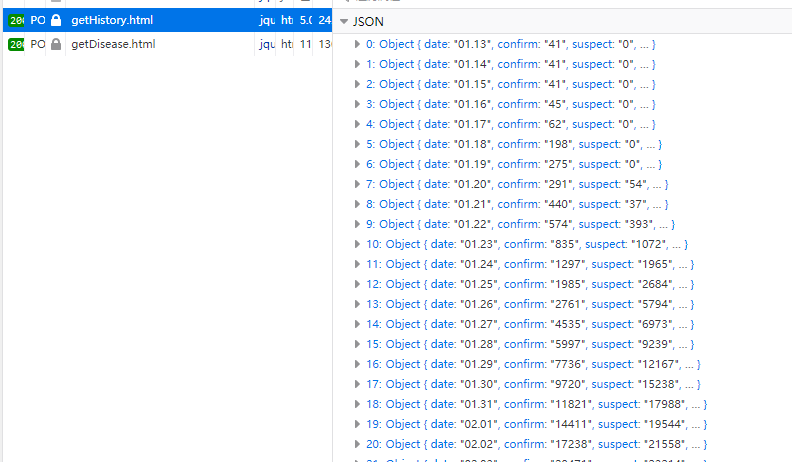The width and height of the screenshot is (792, 462).
Task: Expand object 9 with date 01.22
Action: click(357, 224)
